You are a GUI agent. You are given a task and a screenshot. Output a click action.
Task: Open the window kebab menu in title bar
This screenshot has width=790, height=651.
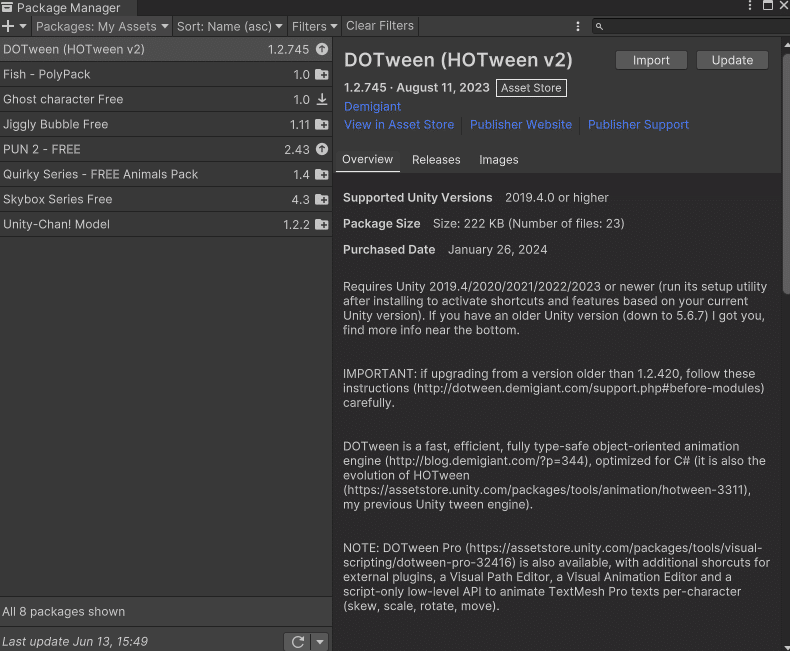point(750,6)
